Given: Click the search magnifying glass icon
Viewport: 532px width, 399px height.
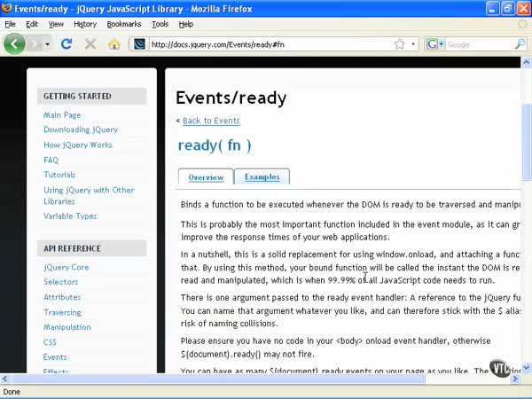Looking at the screenshot, I should click(x=520, y=44).
